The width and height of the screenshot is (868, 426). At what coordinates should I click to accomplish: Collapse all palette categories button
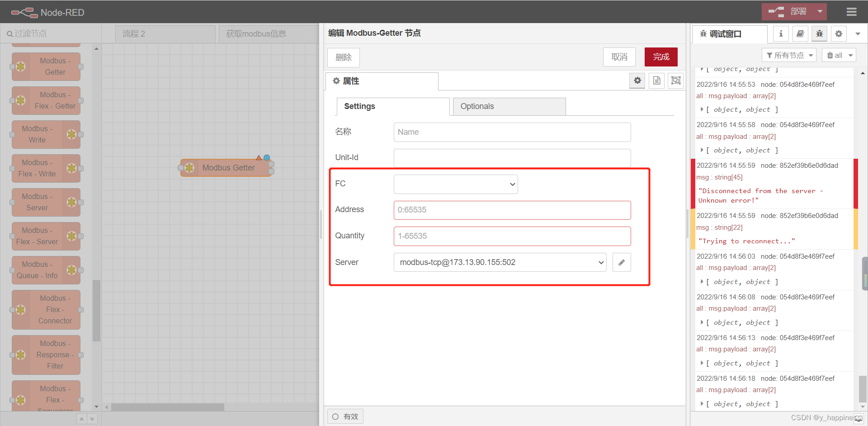point(81,419)
